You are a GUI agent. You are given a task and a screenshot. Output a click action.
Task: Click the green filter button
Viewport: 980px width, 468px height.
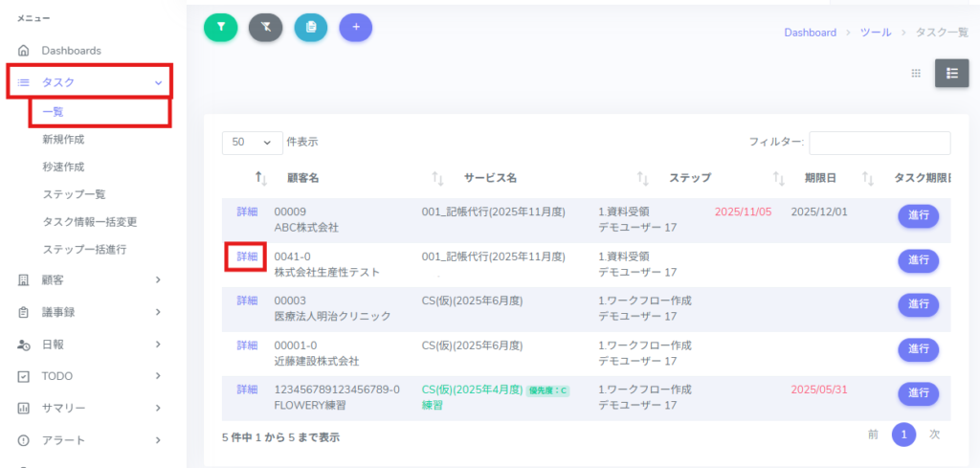pyautogui.click(x=220, y=28)
